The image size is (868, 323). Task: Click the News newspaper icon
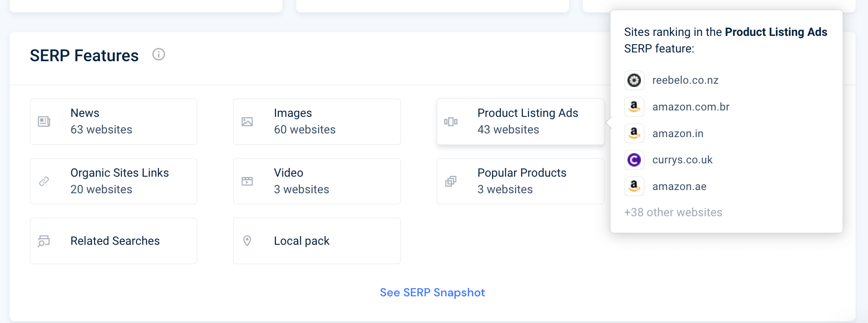44,121
